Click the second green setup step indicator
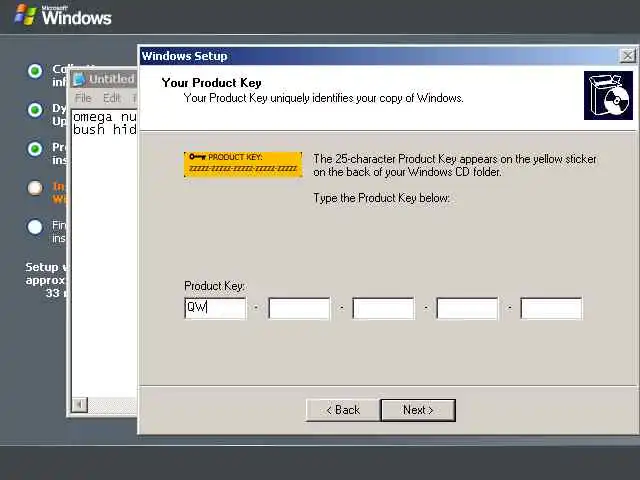The image size is (640, 480). coord(35,110)
